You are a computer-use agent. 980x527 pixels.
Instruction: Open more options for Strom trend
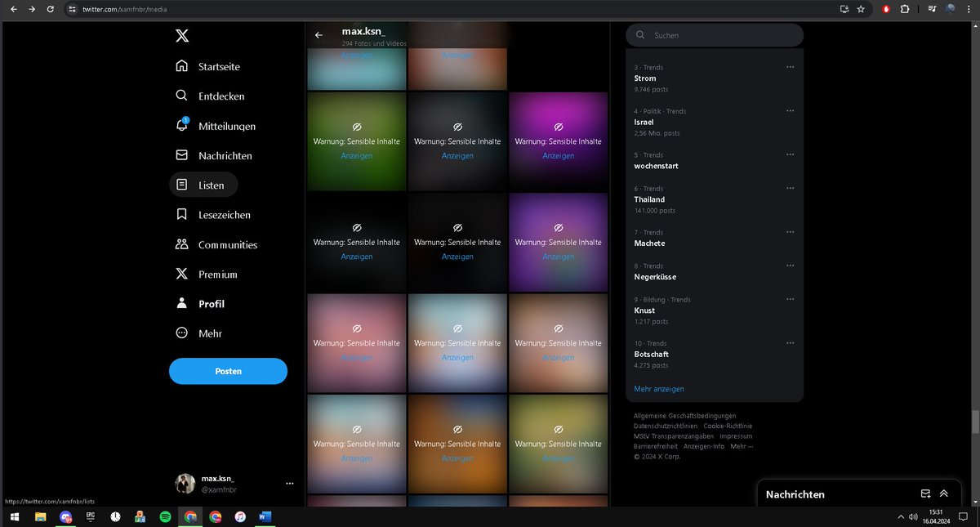(x=790, y=67)
